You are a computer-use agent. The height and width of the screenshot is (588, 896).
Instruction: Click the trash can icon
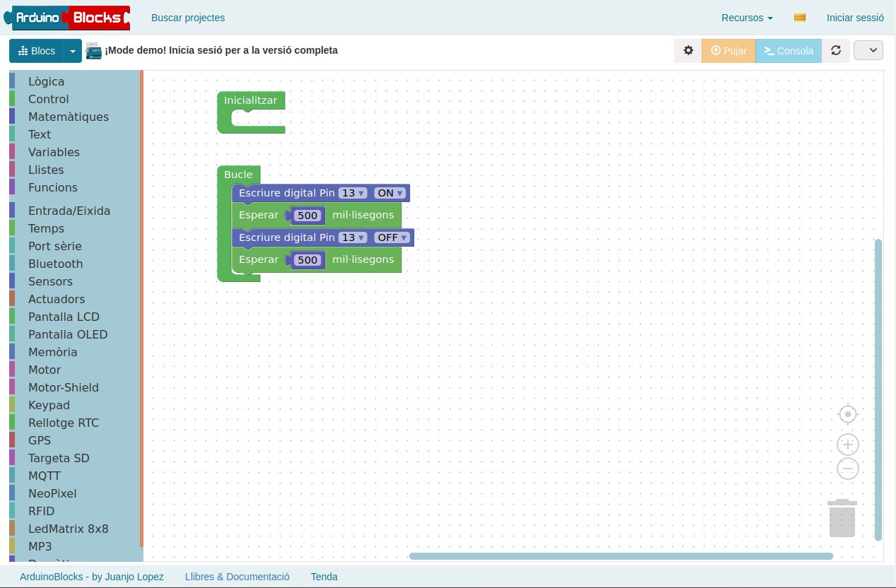pyautogui.click(x=842, y=518)
